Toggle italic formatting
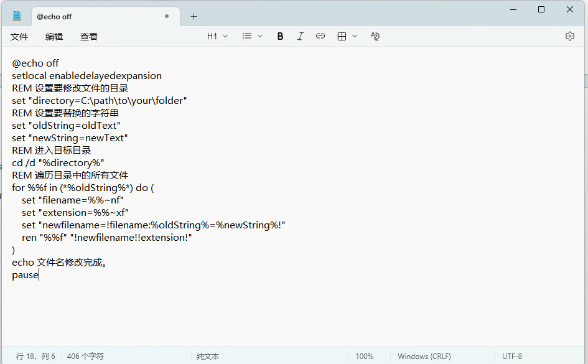 point(300,36)
